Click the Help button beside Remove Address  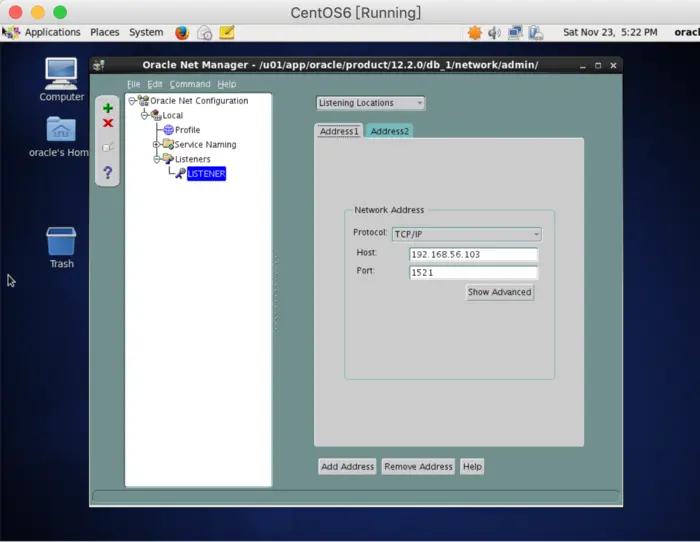[472, 467]
